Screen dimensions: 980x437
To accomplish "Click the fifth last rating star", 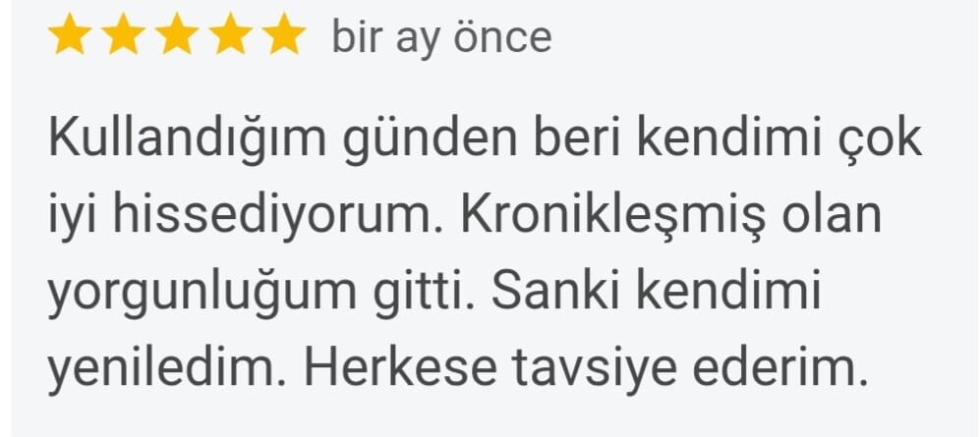I will [284, 35].
